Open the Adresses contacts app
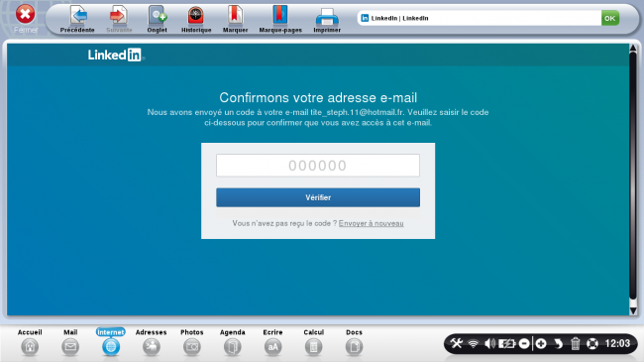This screenshot has height=362, width=644. [x=152, y=342]
